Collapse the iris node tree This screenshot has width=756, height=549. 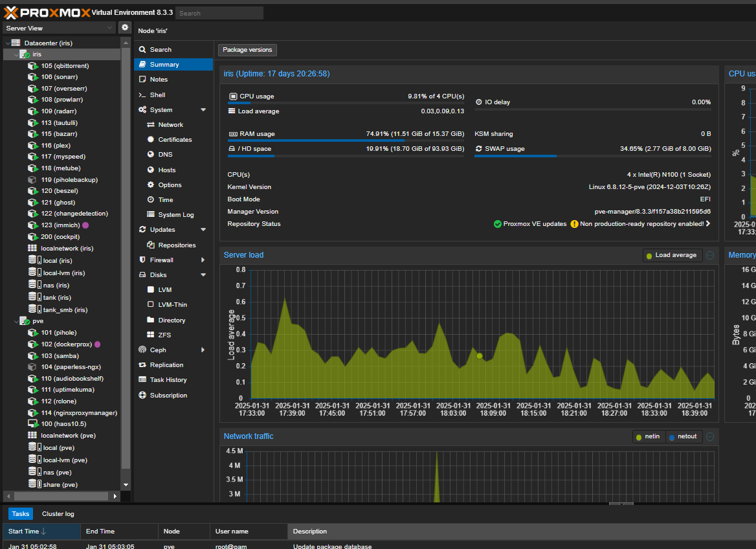tap(16, 54)
